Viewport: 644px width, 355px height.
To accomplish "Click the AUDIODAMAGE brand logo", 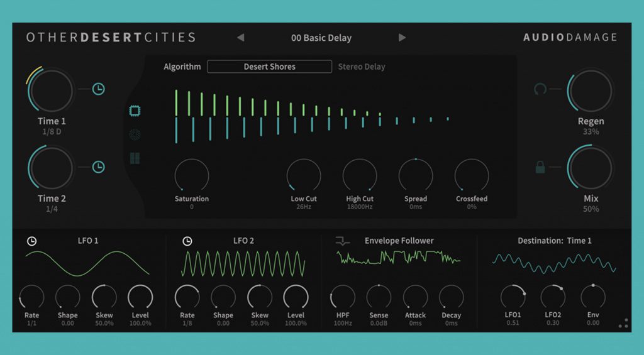I will pos(570,37).
